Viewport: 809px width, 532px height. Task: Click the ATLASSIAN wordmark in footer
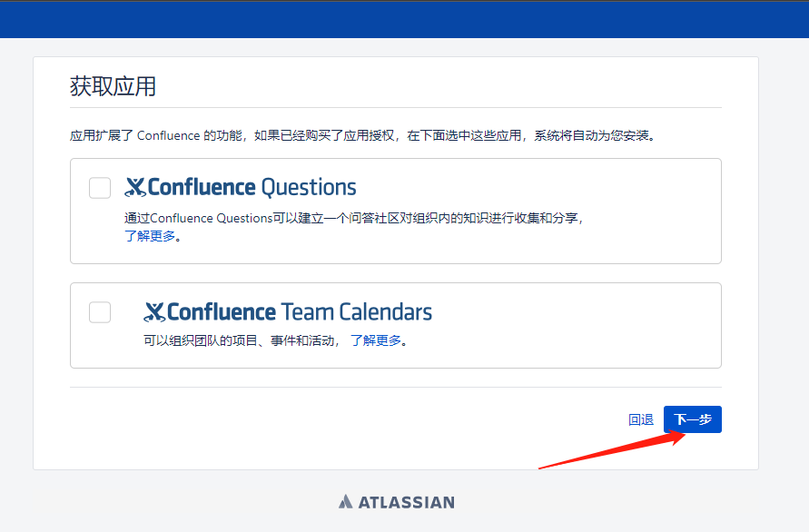coord(406,502)
